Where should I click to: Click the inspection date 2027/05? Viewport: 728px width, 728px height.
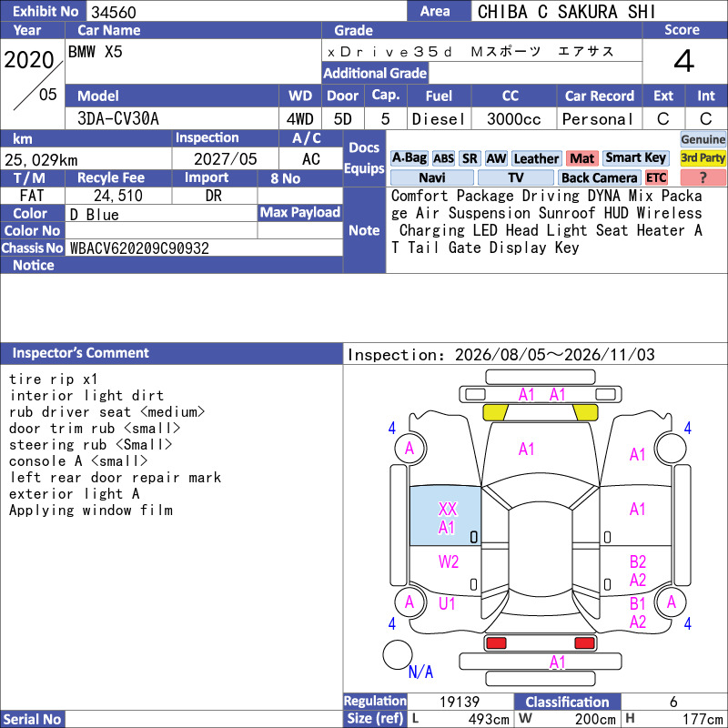tap(225, 159)
